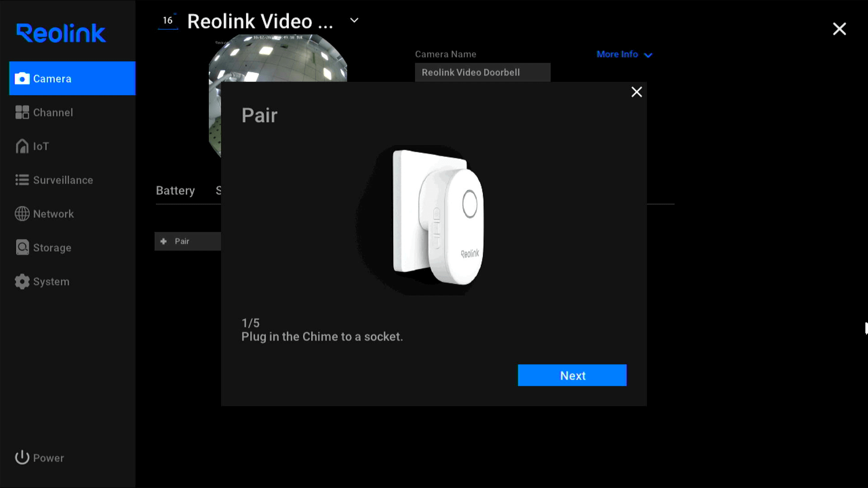Close the Pair dialog
The height and width of the screenshot is (488, 868).
[636, 91]
